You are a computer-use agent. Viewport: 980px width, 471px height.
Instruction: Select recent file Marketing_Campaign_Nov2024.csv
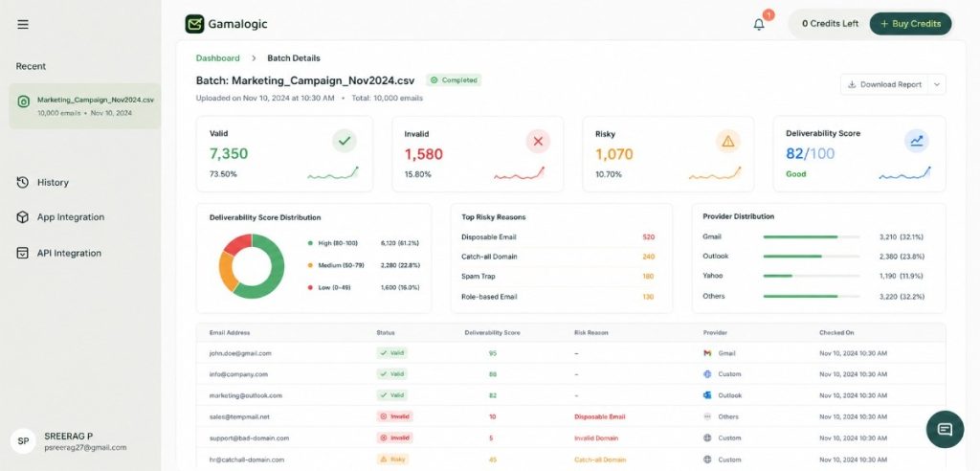pyautogui.click(x=84, y=105)
